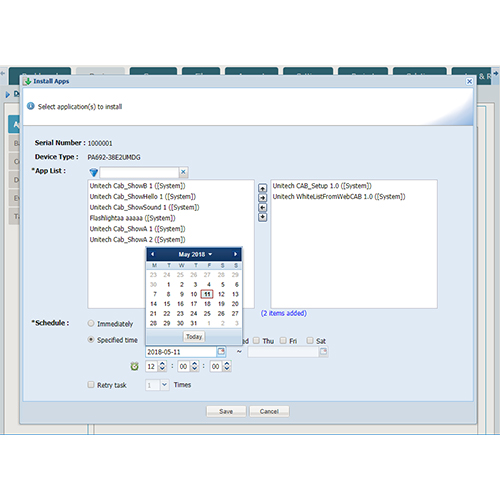The height and width of the screenshot is (500, 500).
Task: Select Unitech Cab_ShowHello 1 in app list
Action: coord(143,197)
